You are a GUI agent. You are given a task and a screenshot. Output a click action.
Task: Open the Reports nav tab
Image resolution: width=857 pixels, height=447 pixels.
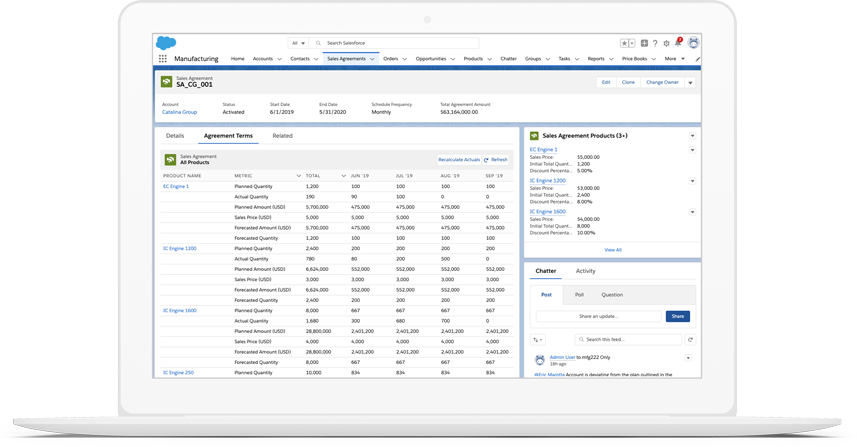(596, 58)
